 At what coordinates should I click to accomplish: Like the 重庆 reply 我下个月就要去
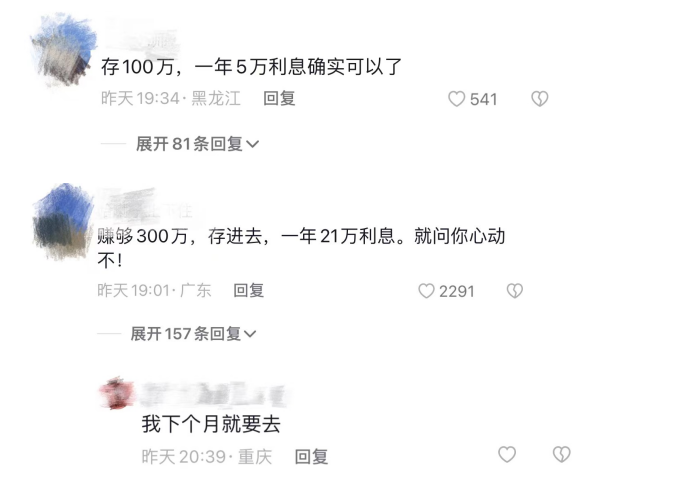point(507,454)
